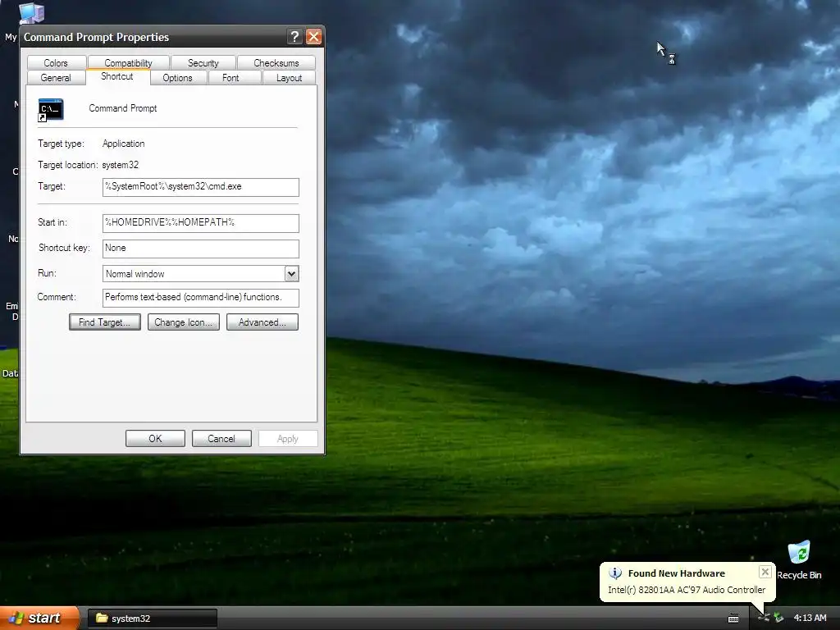Viewport: 840px width, 630px height.
Task: Click the Found New Hardware info icon
Action: [615, 573]
